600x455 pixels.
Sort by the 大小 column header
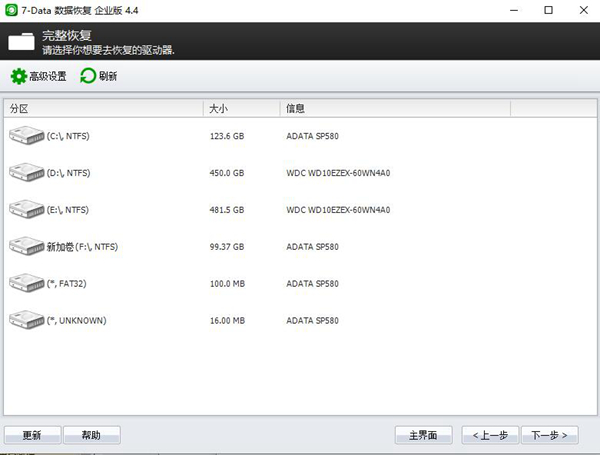coord(242,109)
